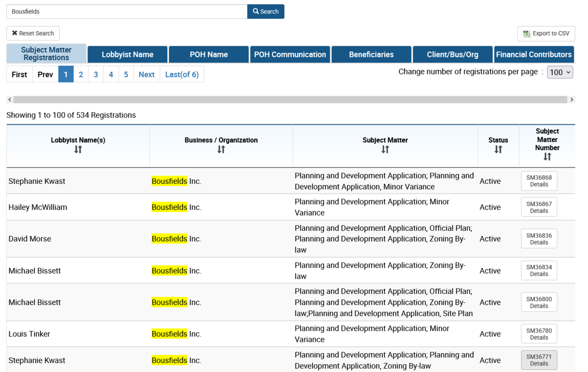
Task: Click the search text field containing Bousfields
Action: [x=127, y=11]
